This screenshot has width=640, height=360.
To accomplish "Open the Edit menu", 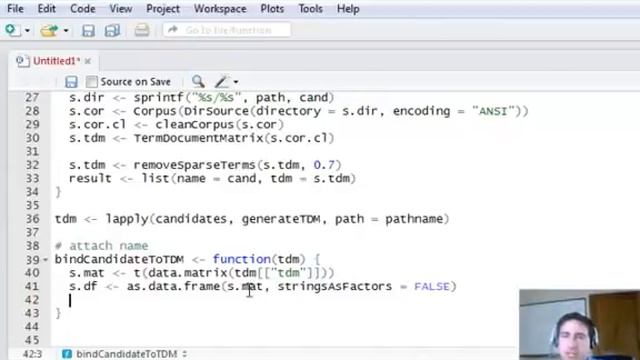I will 47,9.
